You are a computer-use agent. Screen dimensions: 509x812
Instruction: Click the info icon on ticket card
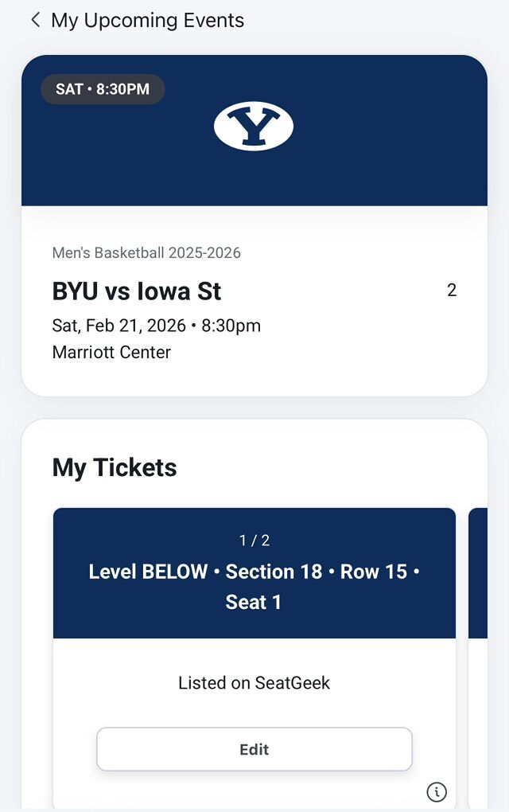pos(437,791)
